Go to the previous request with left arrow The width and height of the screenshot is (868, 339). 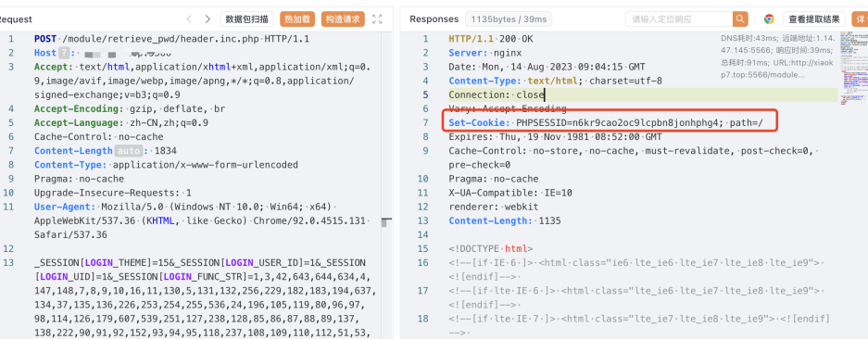[x=189, y=19]
